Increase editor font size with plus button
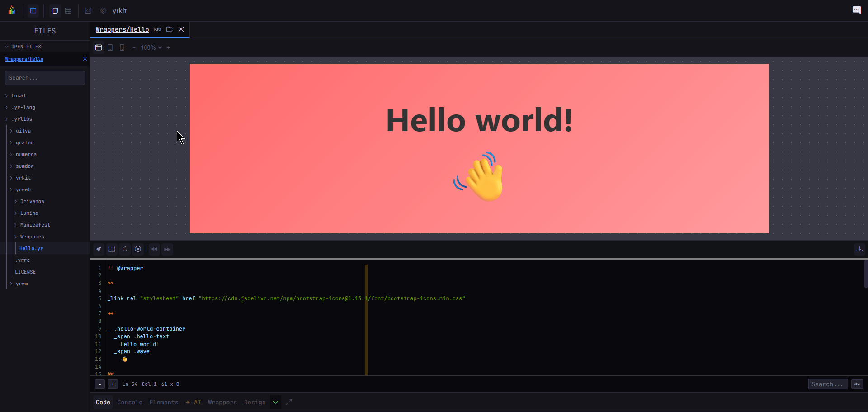 [113, 384]
